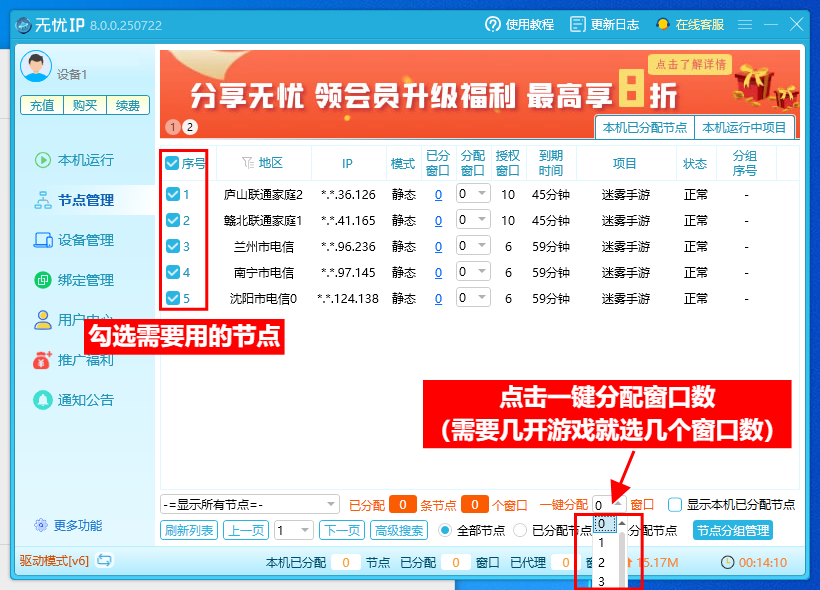Check the 序号 select-all checkbox

[170, 164]
